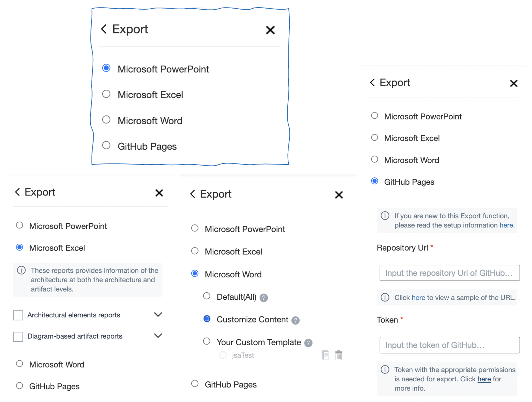Screen dimensions: 532x402
Task: Expand the Diagram-based artifact reports section
Action: [158, 336]
